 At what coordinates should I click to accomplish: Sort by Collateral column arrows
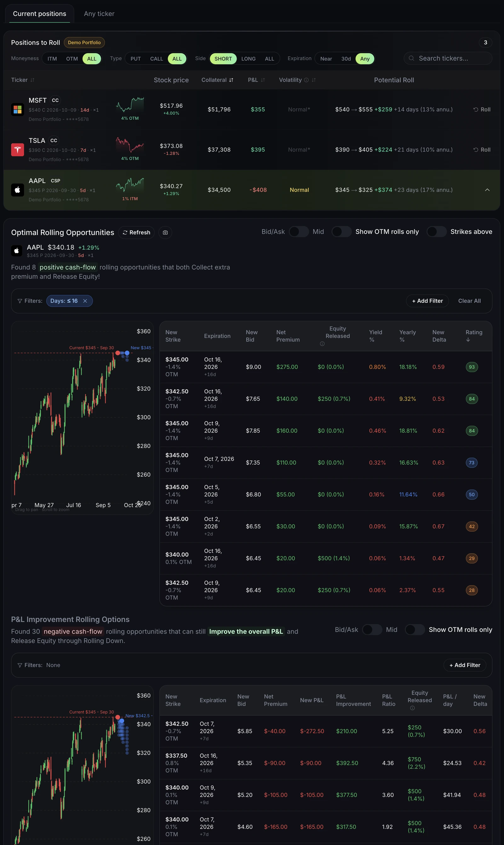pyautogui.click(x=231, y=80)
